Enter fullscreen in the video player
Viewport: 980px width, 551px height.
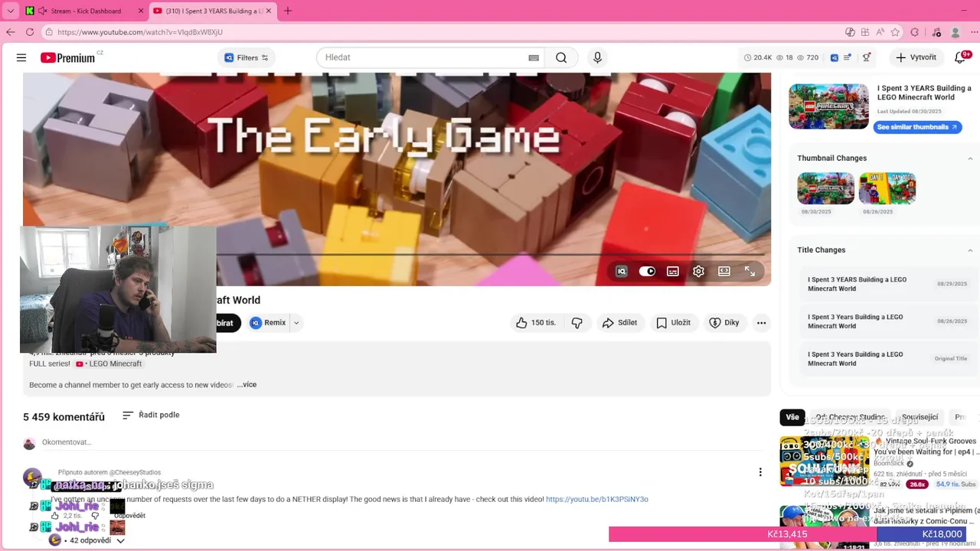tap(750, 271)
